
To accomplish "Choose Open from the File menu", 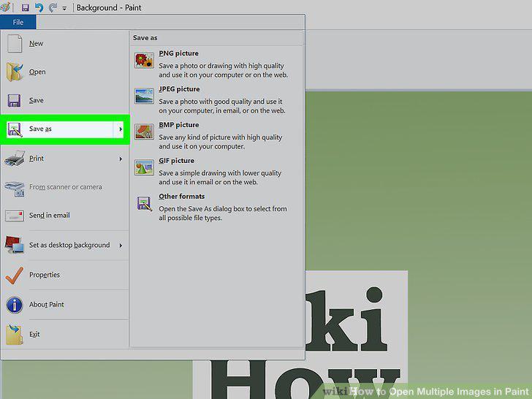I will [64, 72].
